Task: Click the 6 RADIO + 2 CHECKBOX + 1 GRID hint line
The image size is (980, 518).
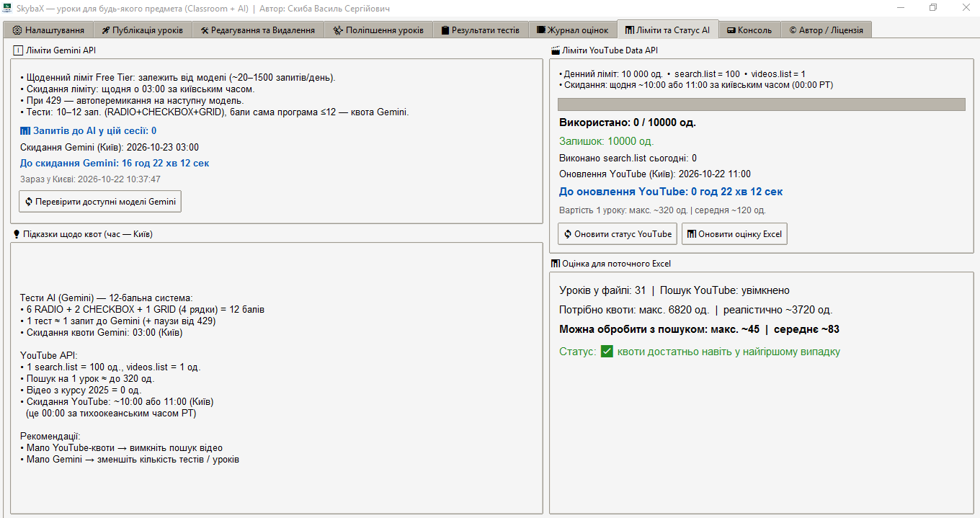Action: (143, 310)
